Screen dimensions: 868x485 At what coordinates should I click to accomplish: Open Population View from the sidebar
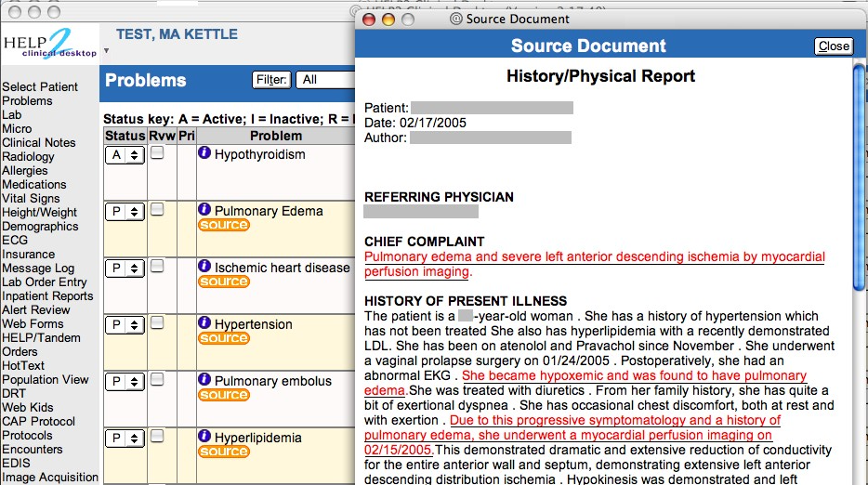pyautogui.click(x=46, y=379)
